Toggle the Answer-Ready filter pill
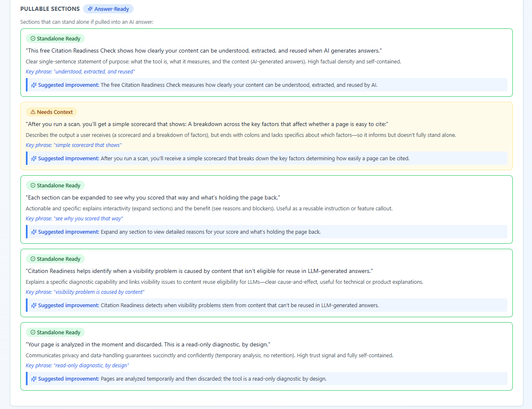Screen dimensions: 532x409 (108, 8)
